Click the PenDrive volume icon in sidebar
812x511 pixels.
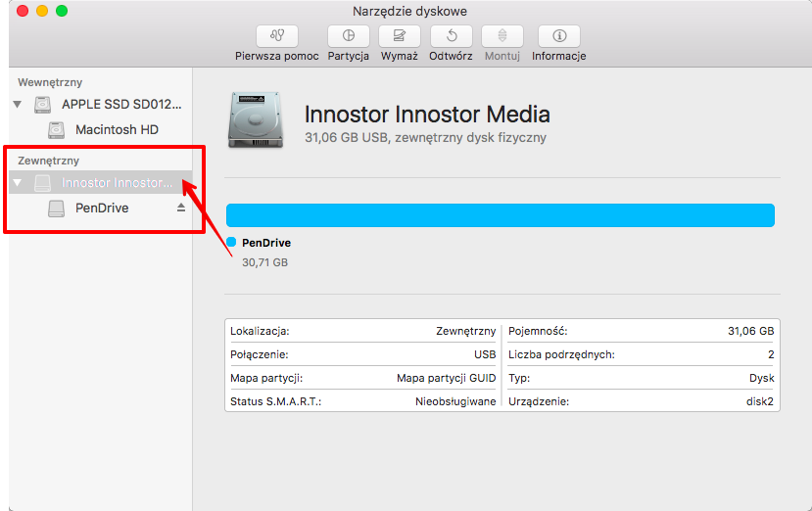56,209
